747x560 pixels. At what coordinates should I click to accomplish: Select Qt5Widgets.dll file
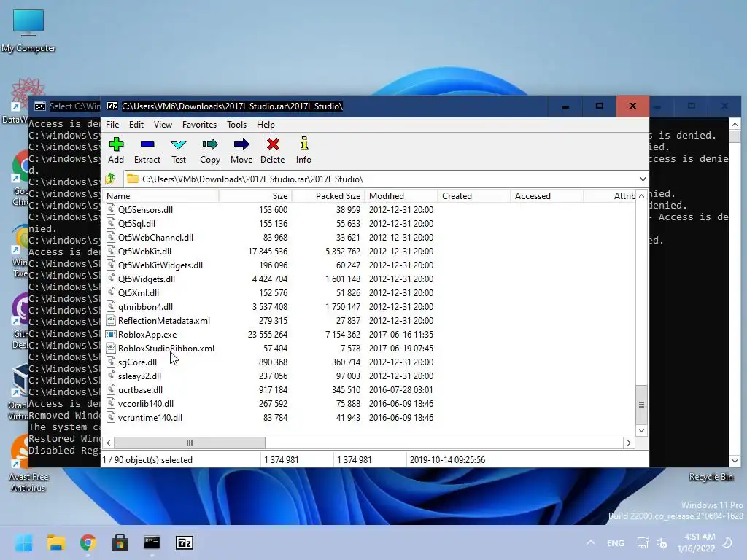146,279
